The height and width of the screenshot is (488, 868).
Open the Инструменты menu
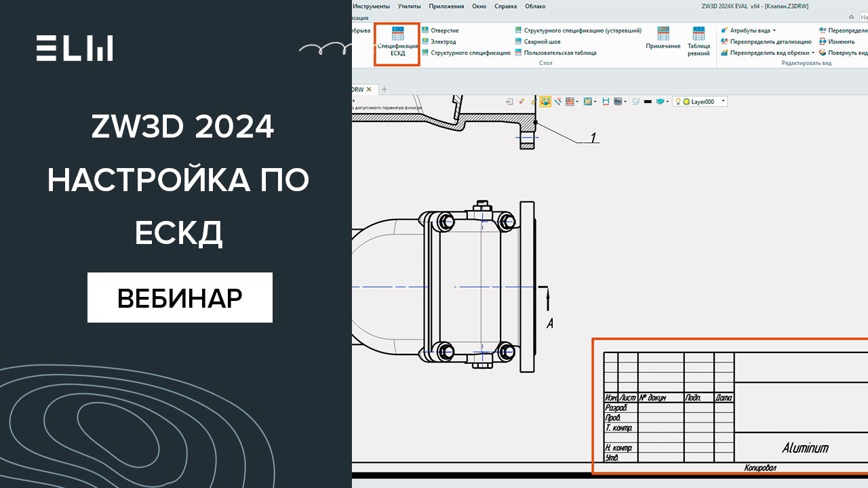372,6
